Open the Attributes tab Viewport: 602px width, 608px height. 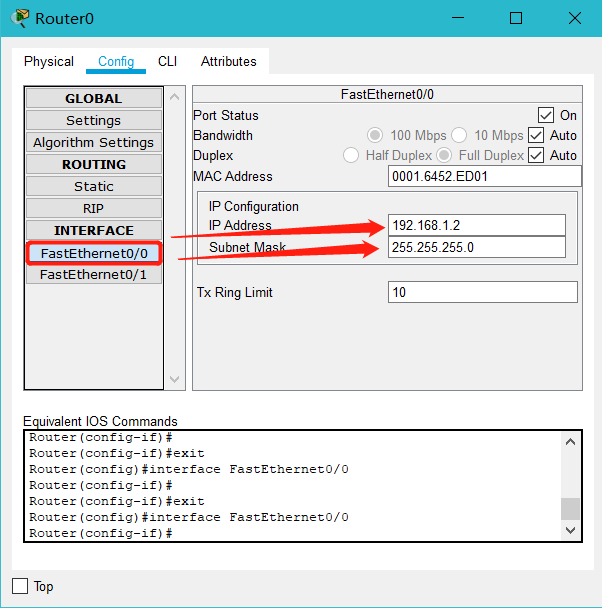(x=228, y=61)
